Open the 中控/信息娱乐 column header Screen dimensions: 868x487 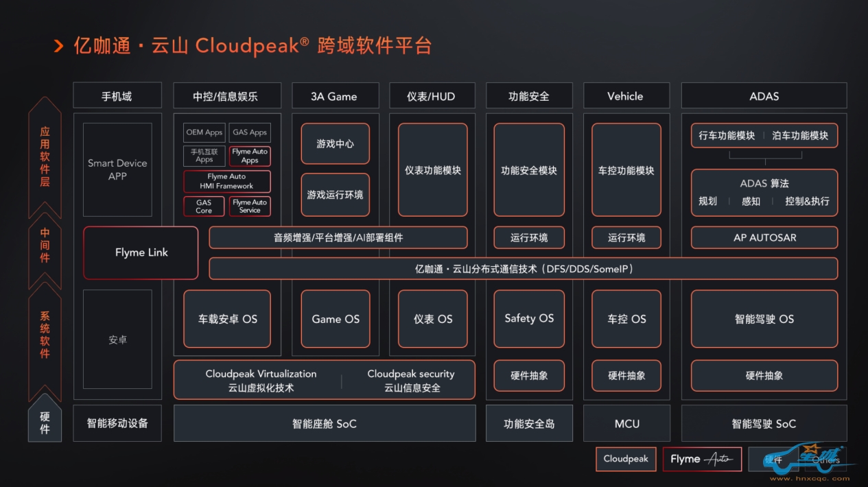coord(226,96)
